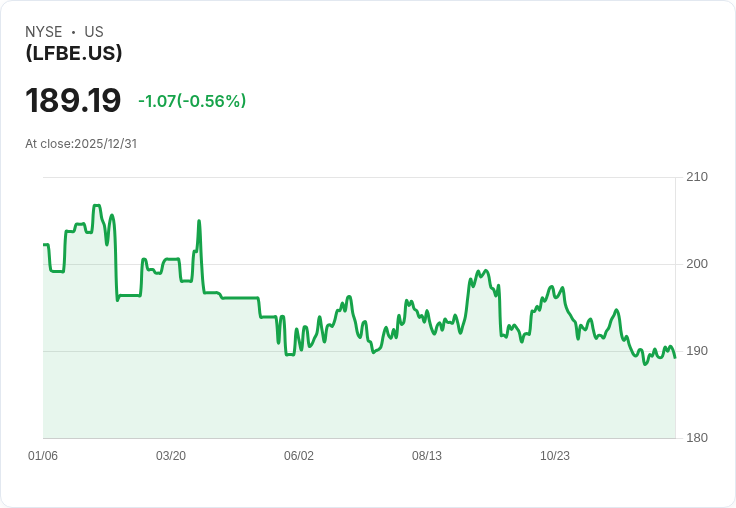
Task: Click the 210 y-axis label
Action: coord(697,177)
